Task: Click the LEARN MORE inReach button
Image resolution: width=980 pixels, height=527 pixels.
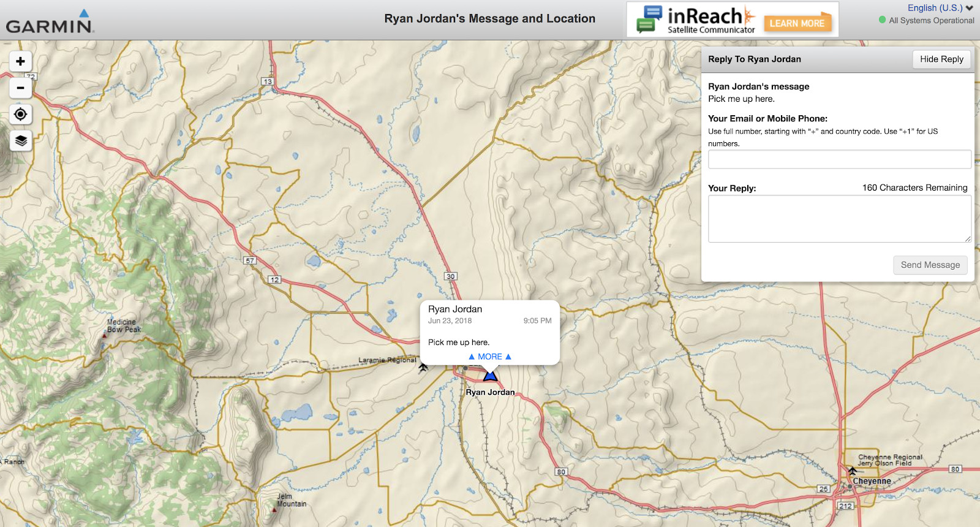Action: [797, 23]
